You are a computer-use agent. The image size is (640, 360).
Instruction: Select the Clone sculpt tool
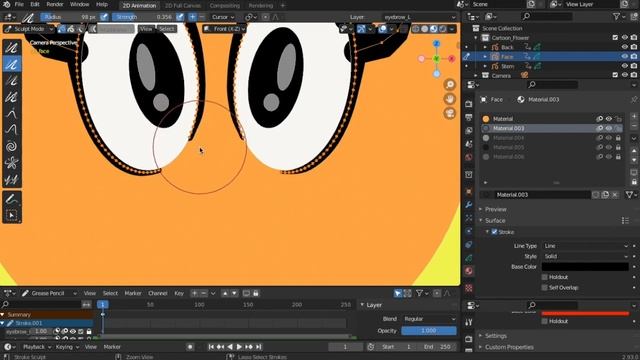pyautogui.click(x=12, y=179)
